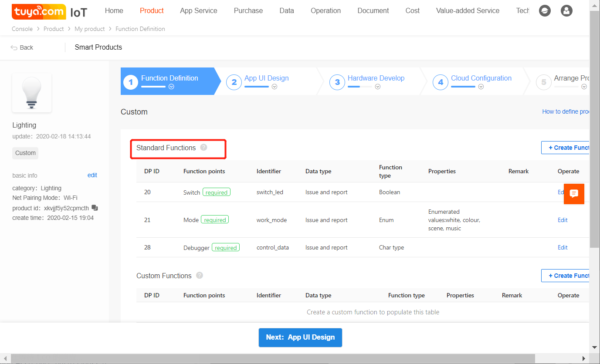Click the orange chat support icon

point(574,194)
